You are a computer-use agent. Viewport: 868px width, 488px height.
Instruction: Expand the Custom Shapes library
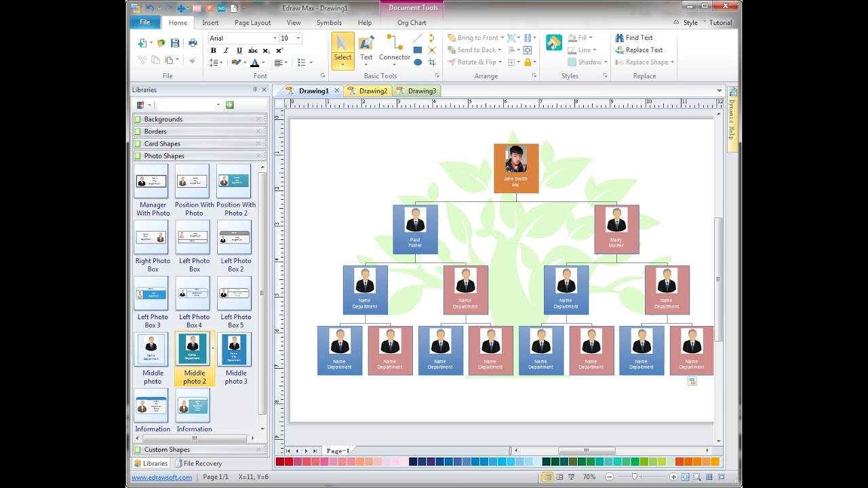[198, 449]
